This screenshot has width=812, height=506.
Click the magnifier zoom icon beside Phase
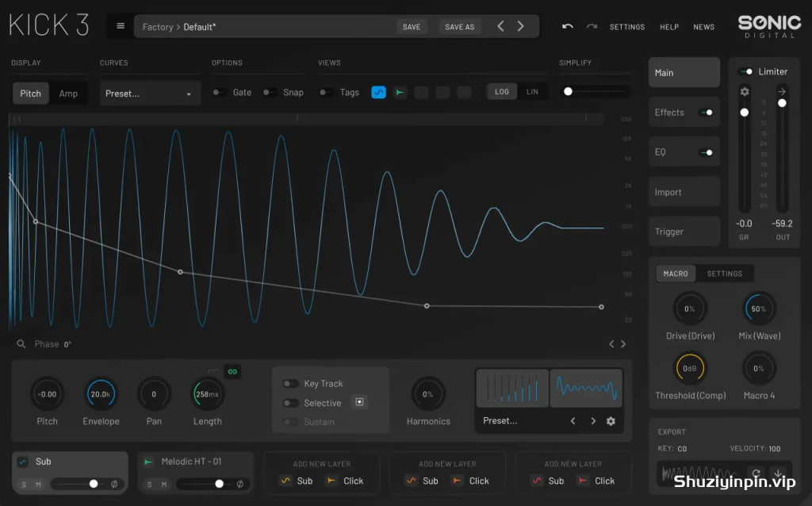pyautogui.click(x=21, y=344)
